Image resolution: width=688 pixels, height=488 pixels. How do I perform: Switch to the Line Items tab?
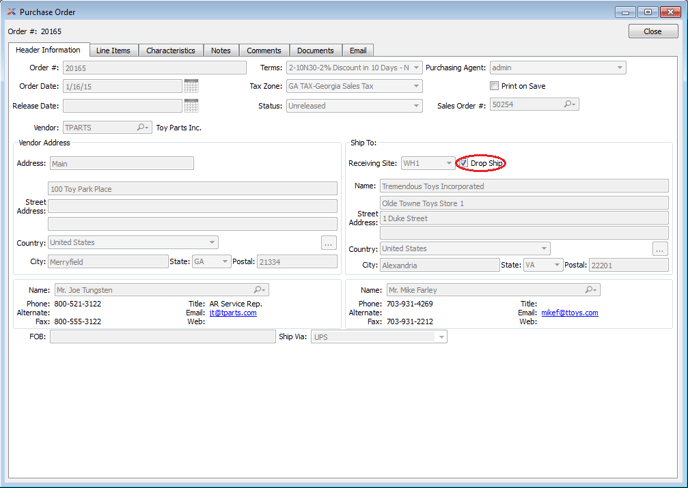tap(113, 50)
